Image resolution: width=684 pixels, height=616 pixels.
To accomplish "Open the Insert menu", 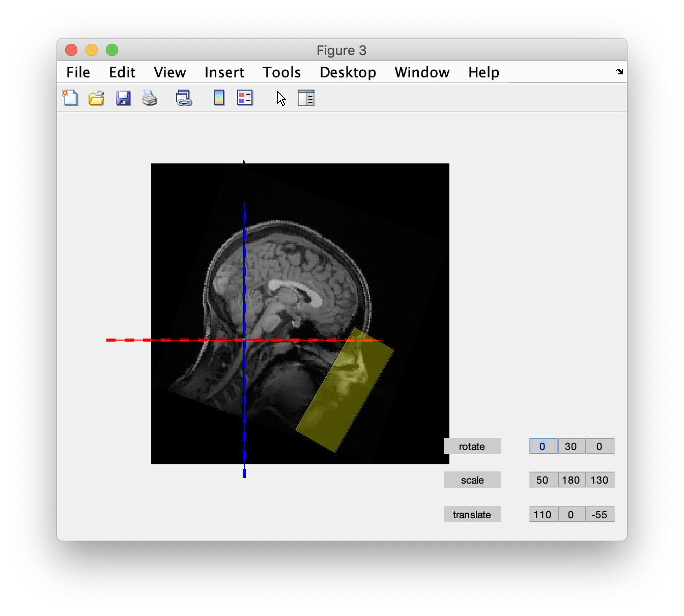I will 224,72.
